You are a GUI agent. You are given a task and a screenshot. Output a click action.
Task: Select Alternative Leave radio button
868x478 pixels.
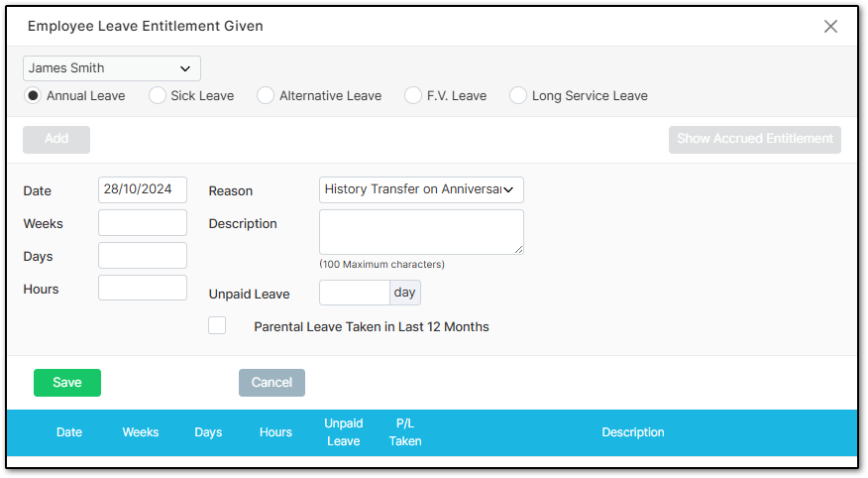266,95
